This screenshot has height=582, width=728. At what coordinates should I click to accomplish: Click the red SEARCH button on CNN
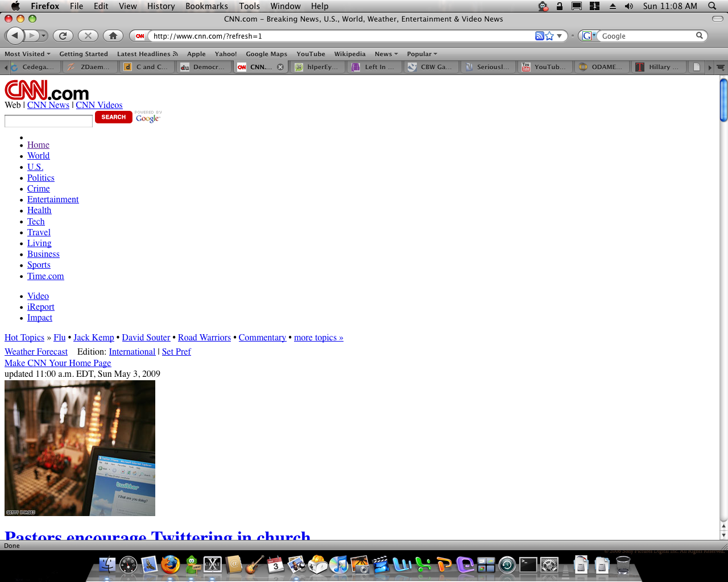(114, 117)
